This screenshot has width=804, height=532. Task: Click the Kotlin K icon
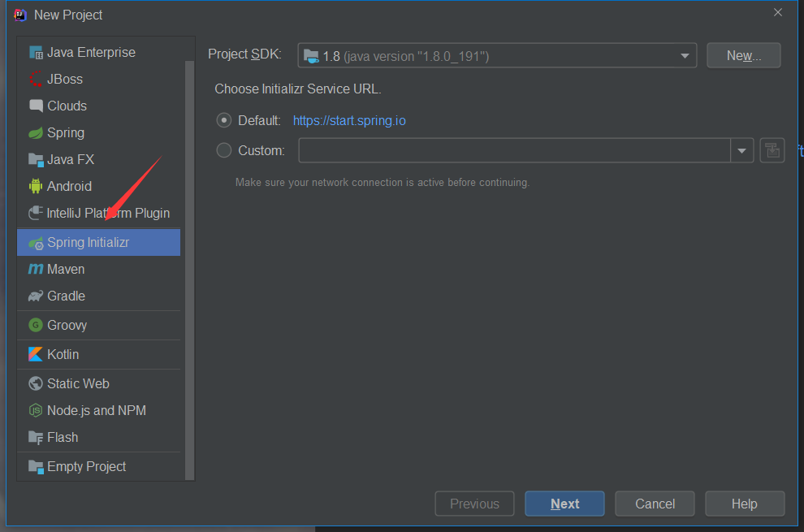coord(36,354)
